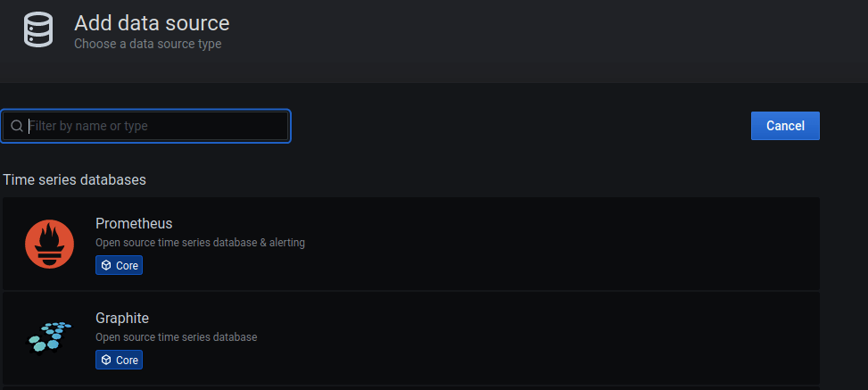Viewport: 868px width, 390px height.
Task: Click Graphite's Open source time series database text
Action: pyautogui.click(x=176, y=336)
